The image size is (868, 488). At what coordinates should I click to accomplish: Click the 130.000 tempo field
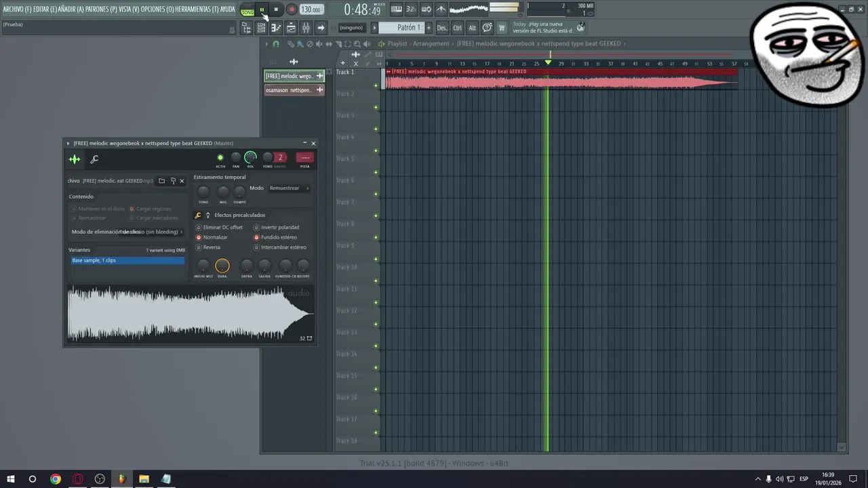(312, 9)
